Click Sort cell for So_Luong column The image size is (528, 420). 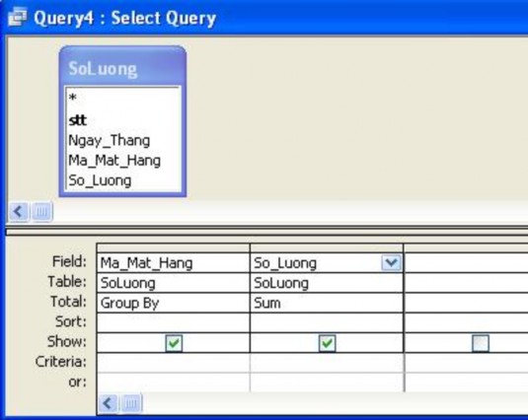327,322
